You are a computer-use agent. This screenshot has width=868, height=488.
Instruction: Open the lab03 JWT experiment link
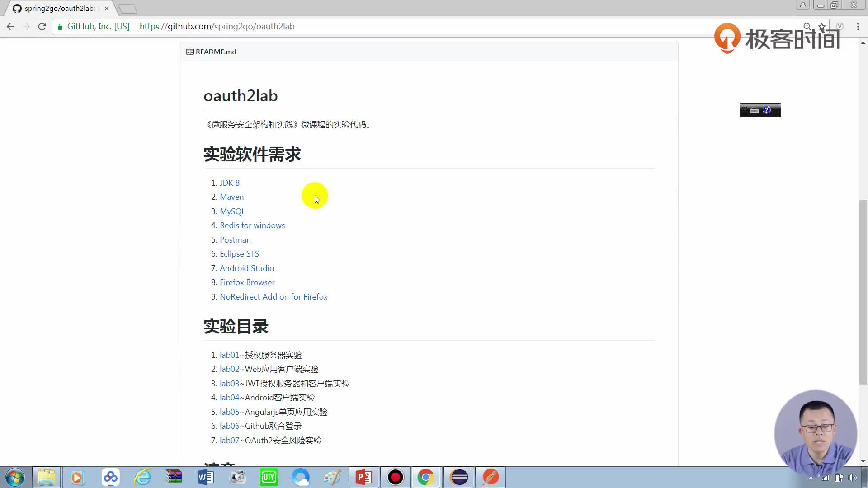click(229, 383)
